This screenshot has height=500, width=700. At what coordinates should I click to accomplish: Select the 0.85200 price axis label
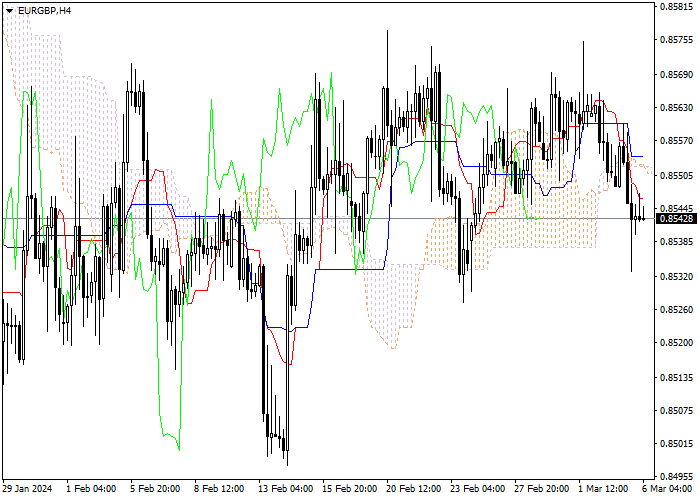[676, 343]
